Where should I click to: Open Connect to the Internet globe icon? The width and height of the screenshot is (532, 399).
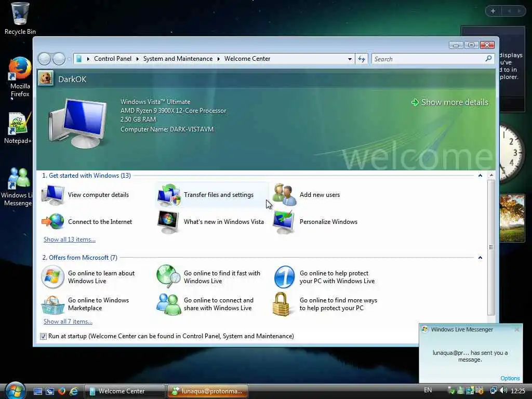coord(53,221)
